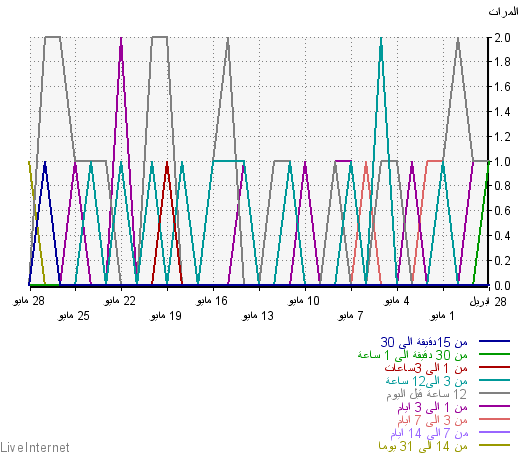Click the '16 مايو' date label
The height and width of the screenshot is (457, 520).
(x=212, y=301)
